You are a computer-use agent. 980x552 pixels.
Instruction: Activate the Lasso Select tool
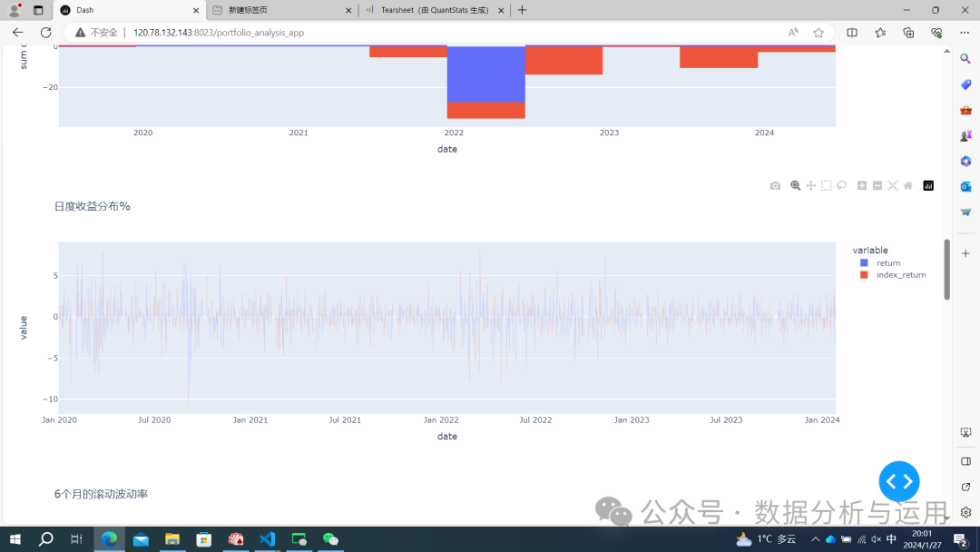(x=842, y=186)
